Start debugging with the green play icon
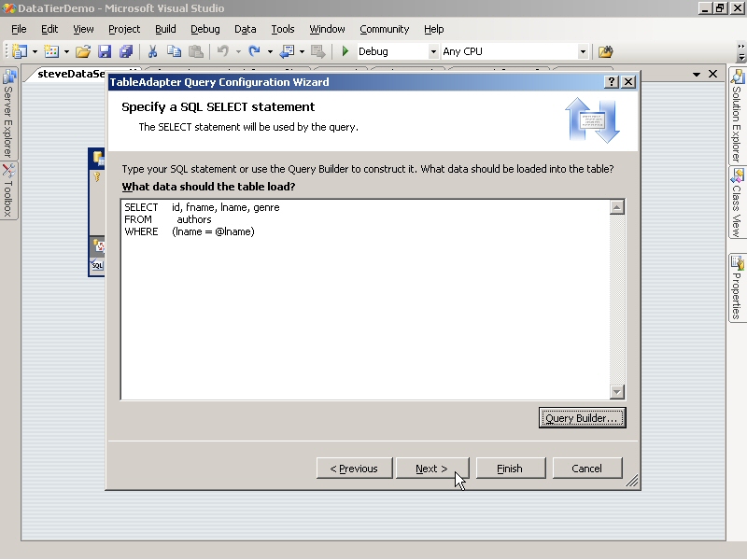Viewport: 747px width, 560px height. point(345,51)
